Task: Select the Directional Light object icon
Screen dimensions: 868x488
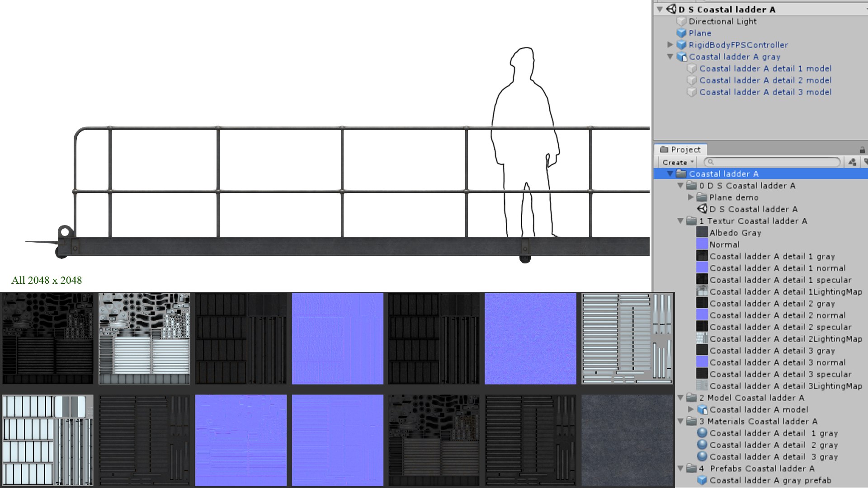Action: tap(681, 21)
